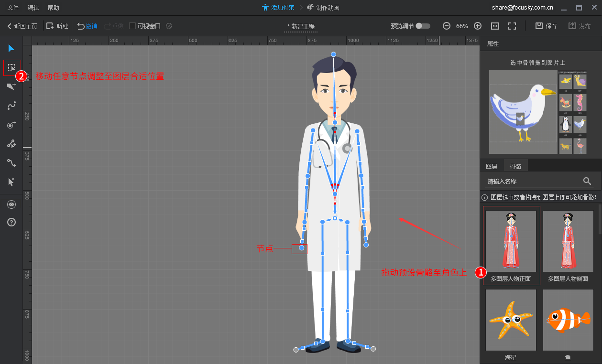Open the help question mark icon

(11, 222)
